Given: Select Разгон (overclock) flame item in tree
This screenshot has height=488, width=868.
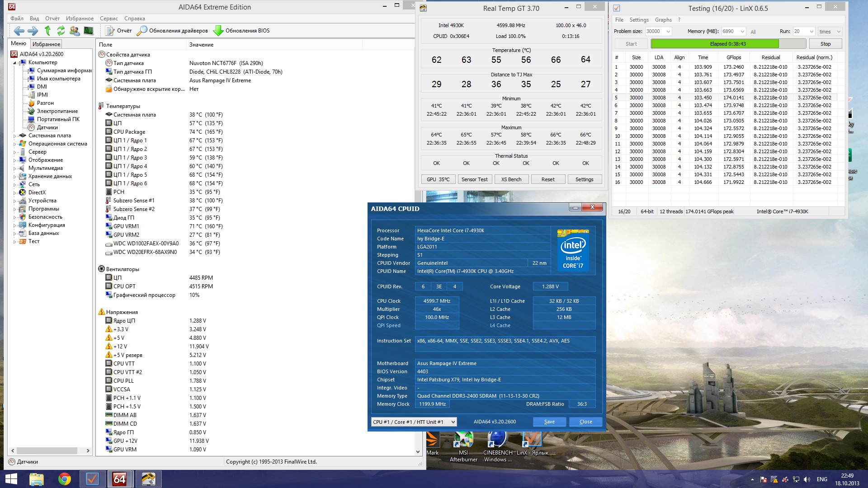Looking at the screenshot, I should pyautogui.click(x=45, y=103).
